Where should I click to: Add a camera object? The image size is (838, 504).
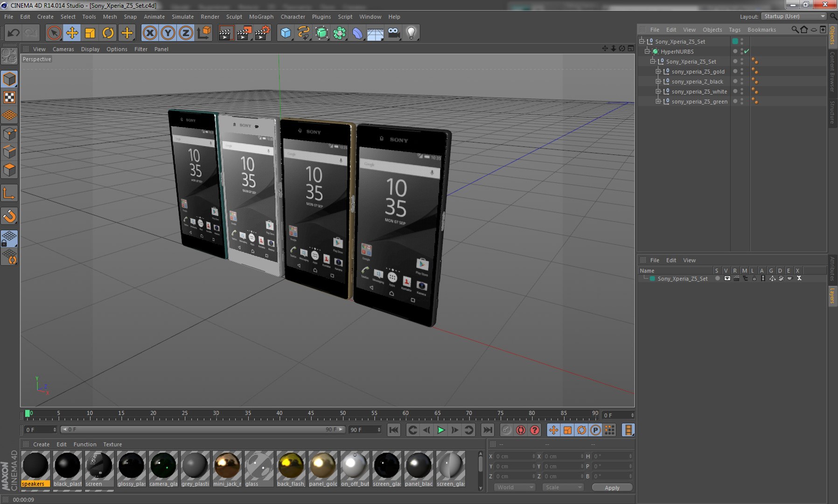(x=394, y=33)
